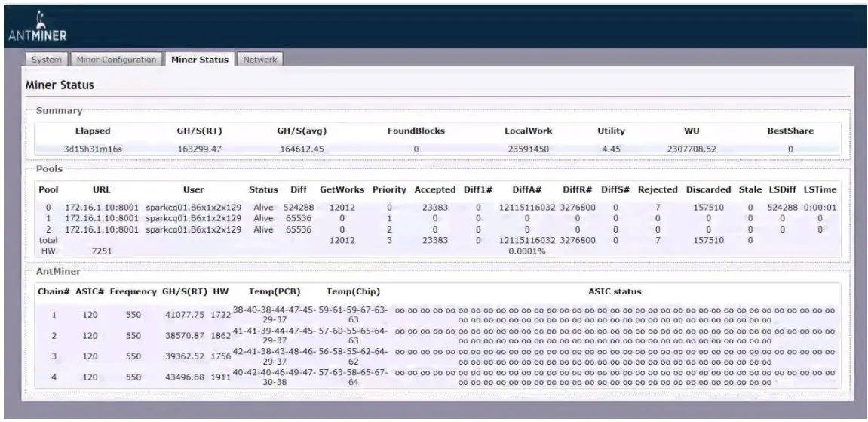Click the Temp(PCB) column header
This screenshot has height=422, width=868.
(x=274, y=291)
